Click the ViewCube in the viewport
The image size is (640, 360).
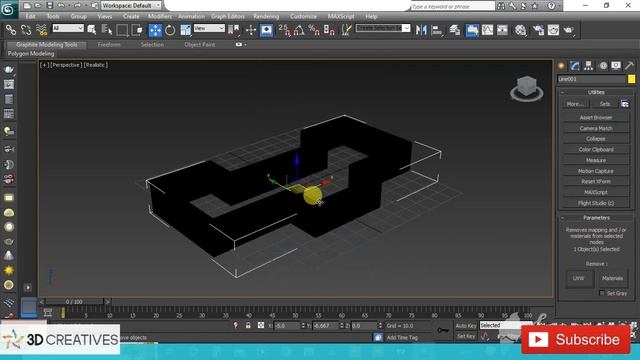tap(527, 88)
